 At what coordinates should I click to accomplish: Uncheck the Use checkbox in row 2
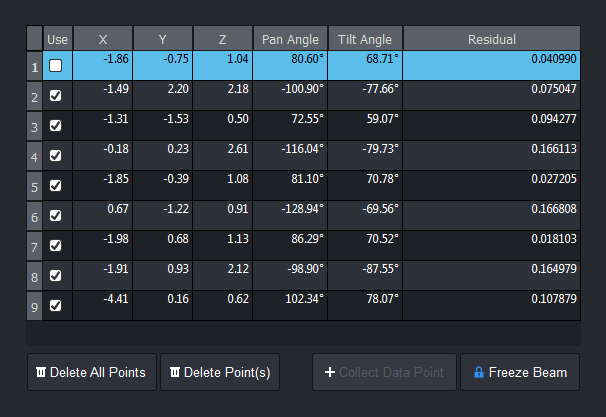(x=56, y=96)
